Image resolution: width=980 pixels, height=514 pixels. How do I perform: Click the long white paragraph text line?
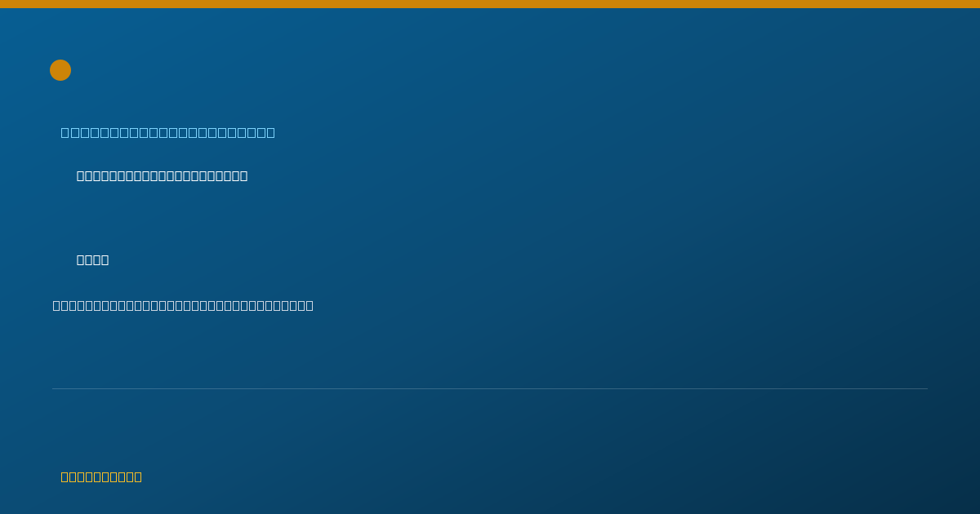[x=183, y=305]
